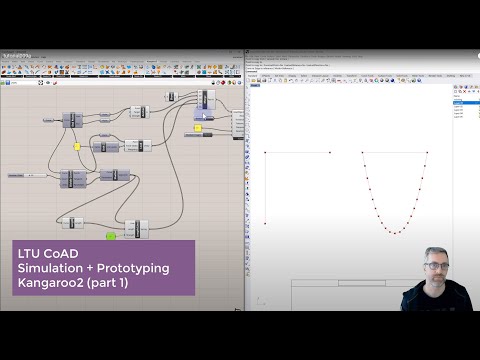Click New Sublayer icon in Rhino Layers panel

[x=460, y=91]
